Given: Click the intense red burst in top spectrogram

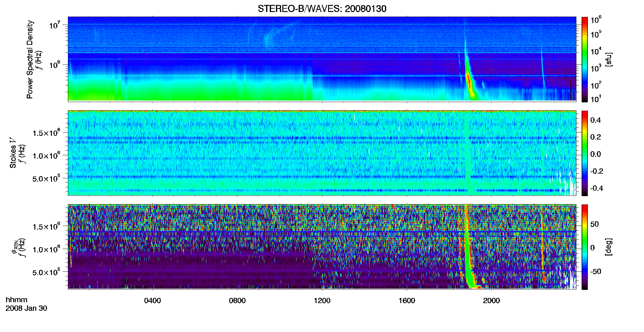Looking at the screenshot, I should click(x=469, y=81).
